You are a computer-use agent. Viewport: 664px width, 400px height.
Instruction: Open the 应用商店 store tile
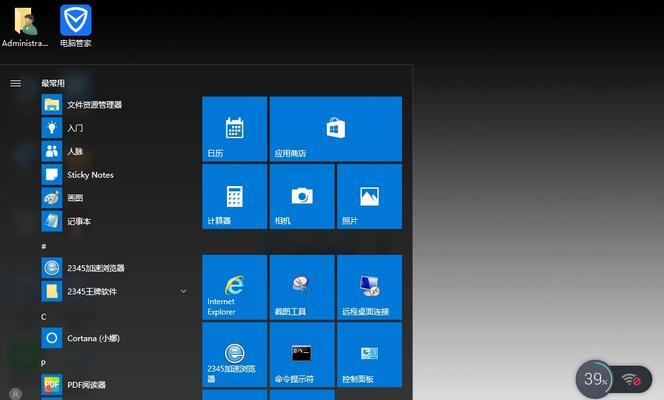[336, 129]
